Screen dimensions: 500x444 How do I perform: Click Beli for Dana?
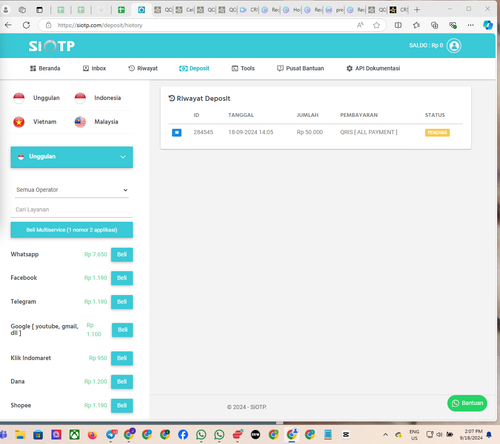click(122, 382)
